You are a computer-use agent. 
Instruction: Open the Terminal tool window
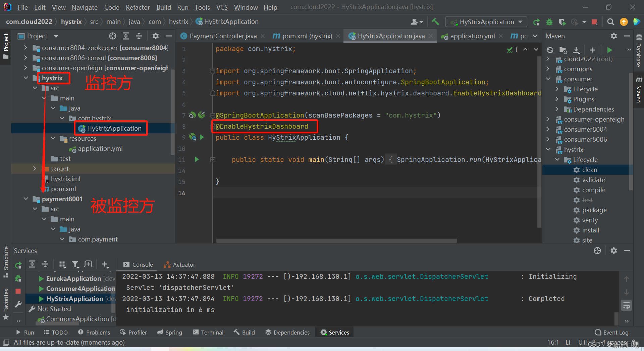point(208,332)
